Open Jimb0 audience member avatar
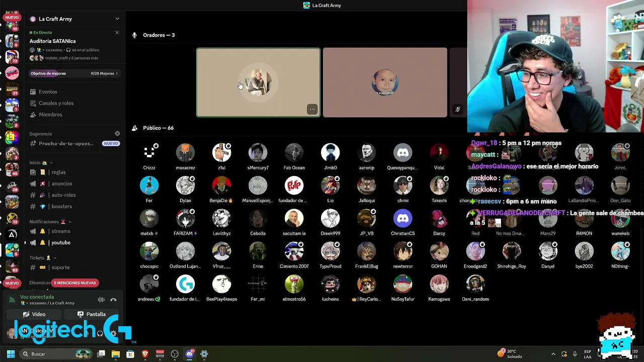644x362 pixels. (330, 152)
